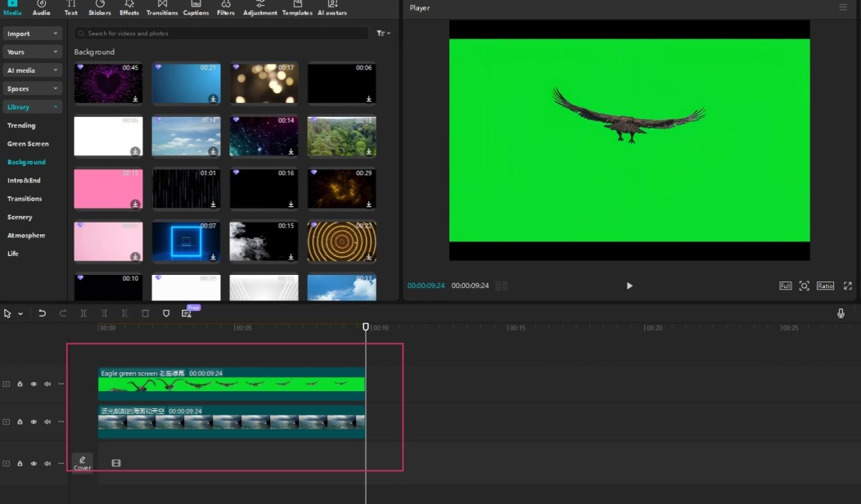Mute the main Cover track
861x504 pixels.
47,463
